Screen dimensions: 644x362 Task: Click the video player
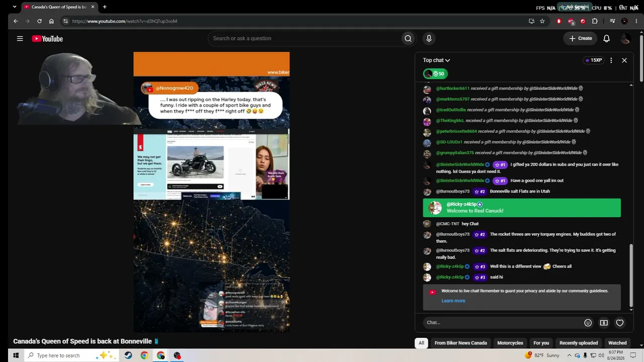211,192
